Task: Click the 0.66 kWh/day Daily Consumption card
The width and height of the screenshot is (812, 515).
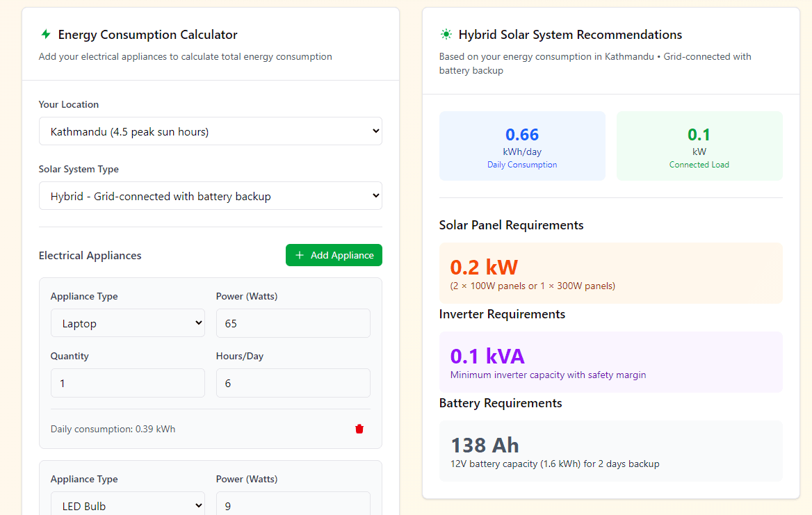Action: coord(522,146)
